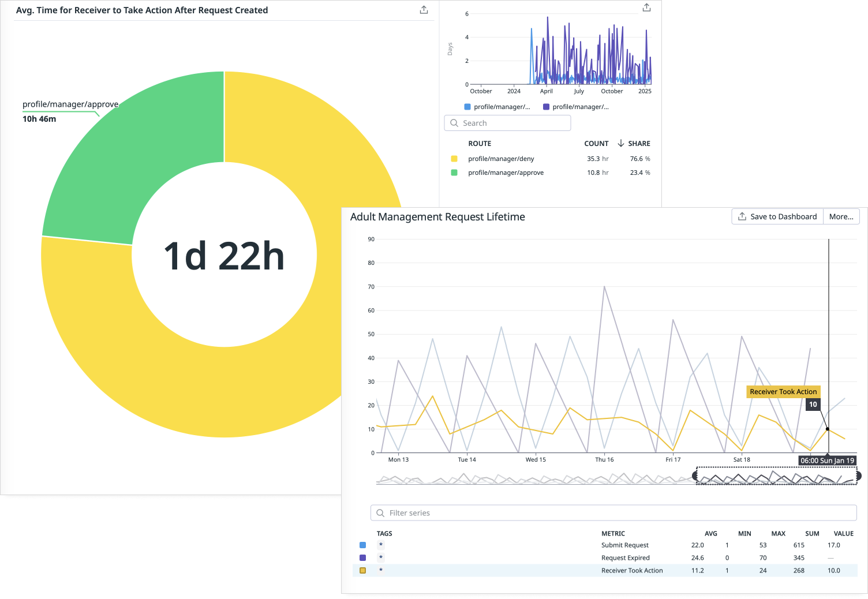Image resolution: width=868 pixels, height=599 pixels.
Task: Click export icon on Avg. Time panel
Action: click(x=424, y=10)
